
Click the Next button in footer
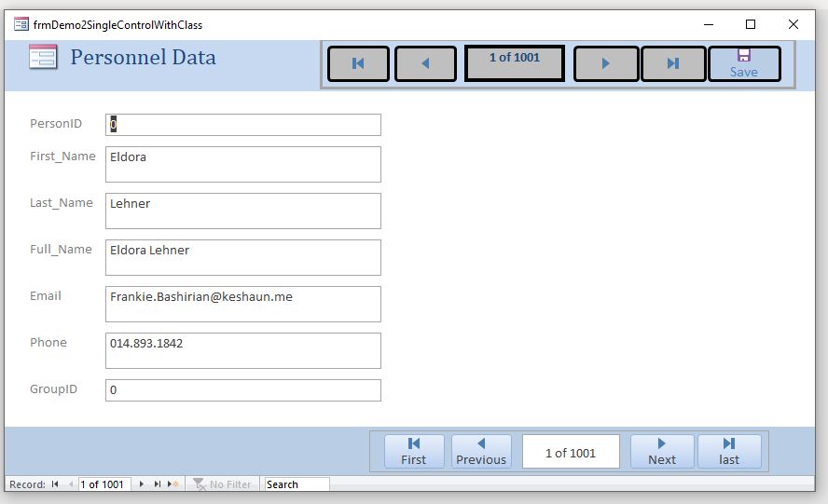[x=662, y=452]
